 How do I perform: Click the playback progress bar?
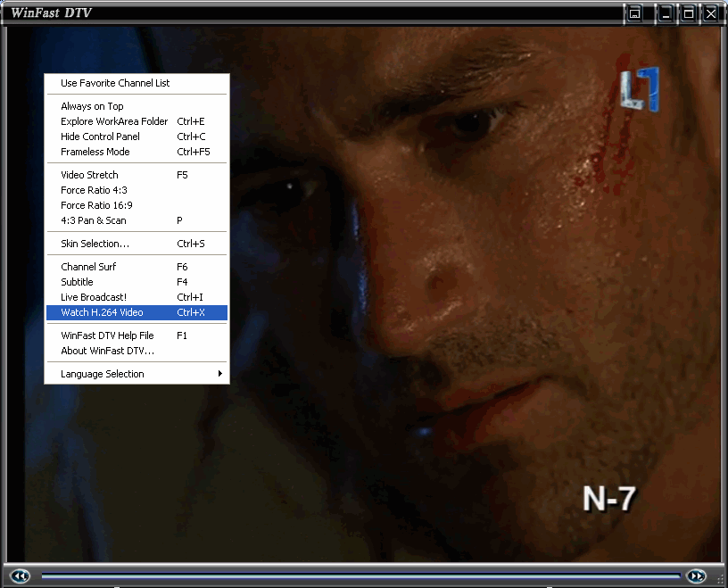coord(360,576)
